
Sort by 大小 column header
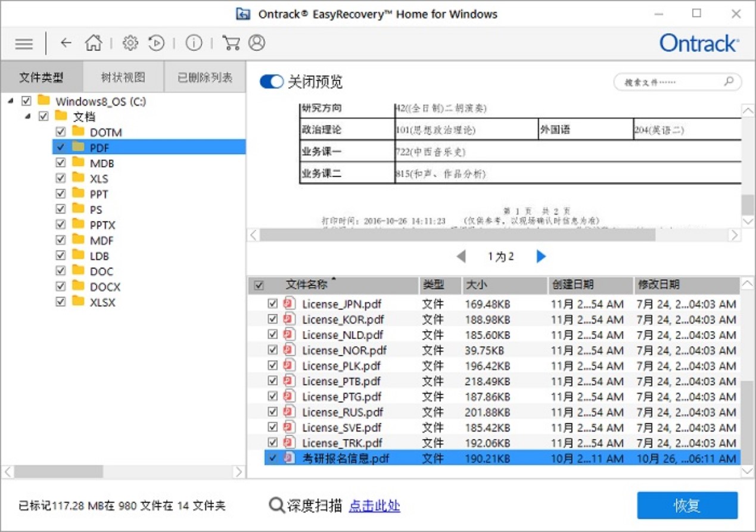[504, 285]
